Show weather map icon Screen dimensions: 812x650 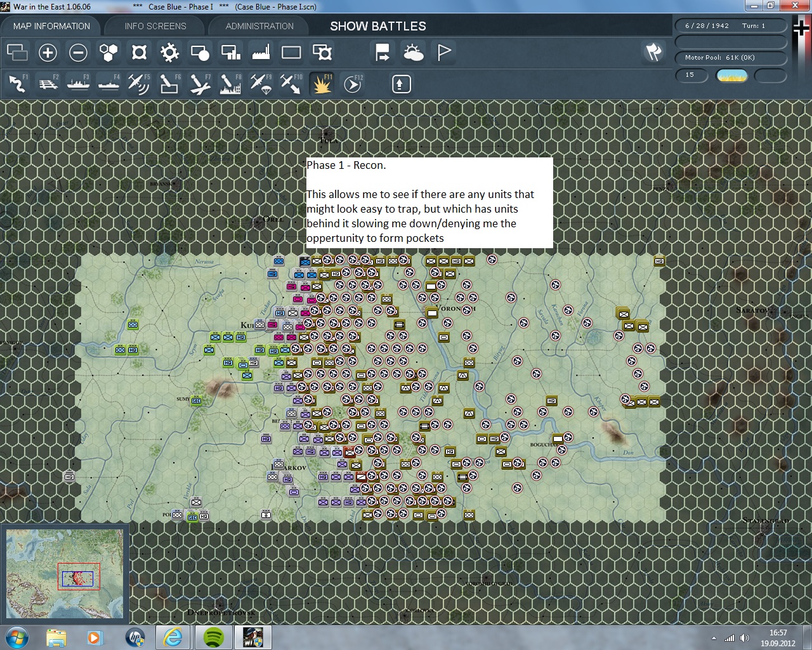tap(413, 52)
